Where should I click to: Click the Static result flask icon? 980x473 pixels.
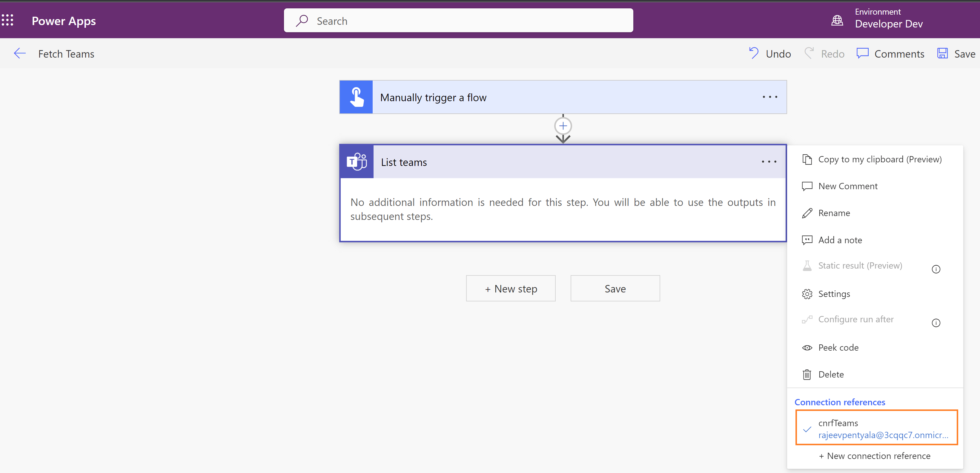click(807, 265)
